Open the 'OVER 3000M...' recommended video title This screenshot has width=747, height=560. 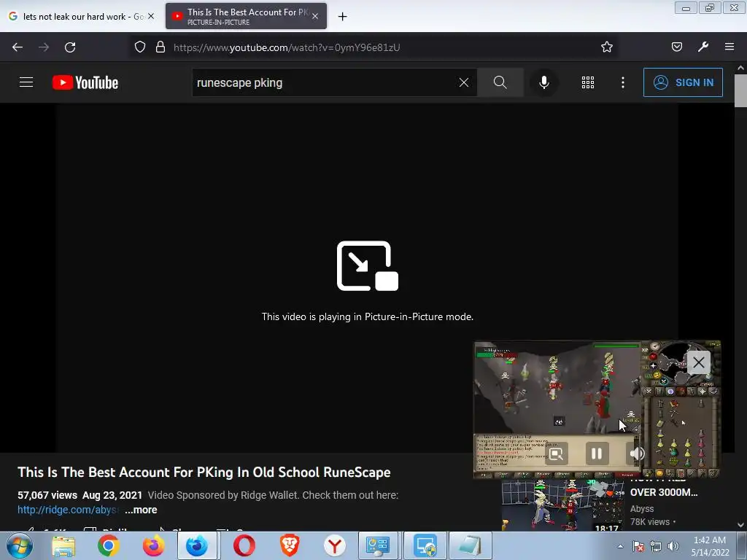[664, 492]
